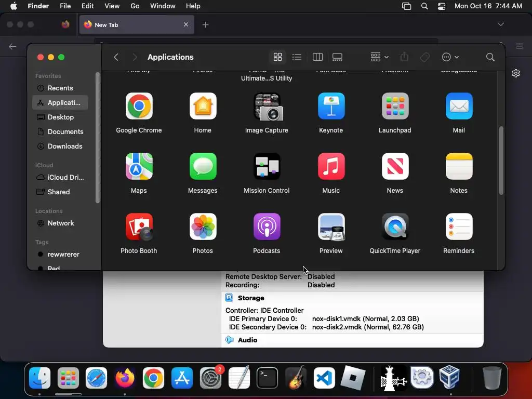Select the rewwrerer tag in sidebar
Screen dimensions: 532x399
pyautogui.click(x=60, y=255)
